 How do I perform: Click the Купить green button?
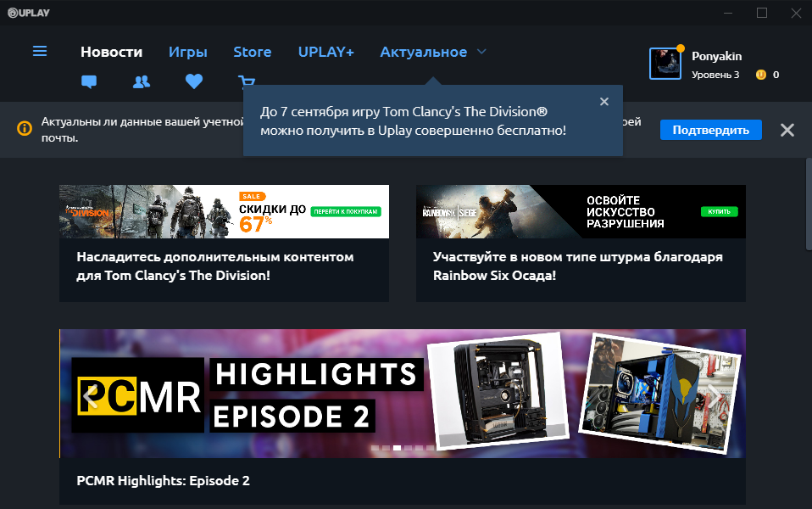pos(720,211)
